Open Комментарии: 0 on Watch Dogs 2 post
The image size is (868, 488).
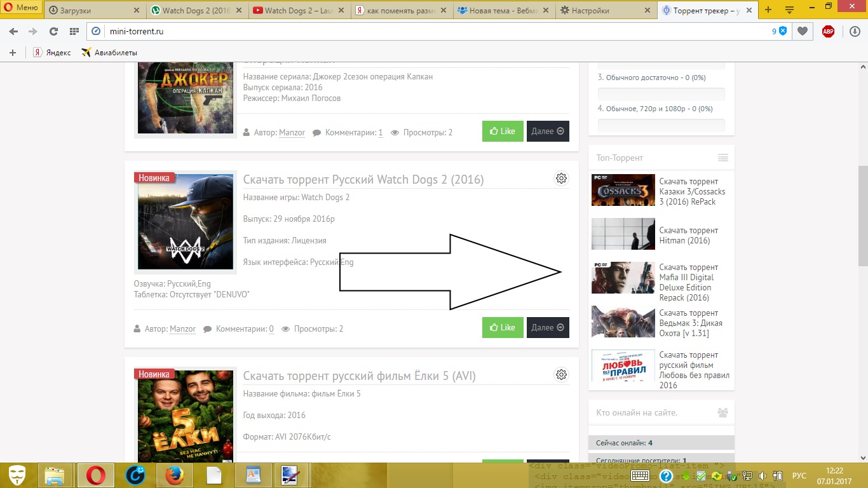245,329
